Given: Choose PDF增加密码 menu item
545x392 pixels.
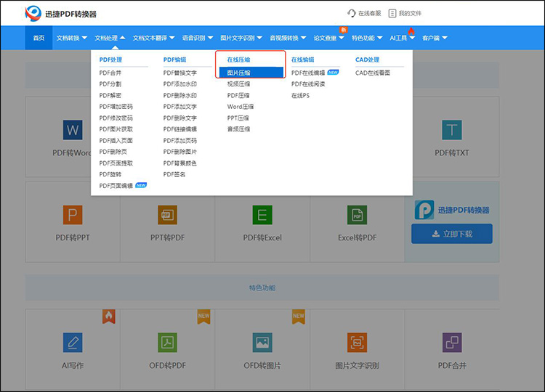Looking at the screenshot, I should [116, 107].
